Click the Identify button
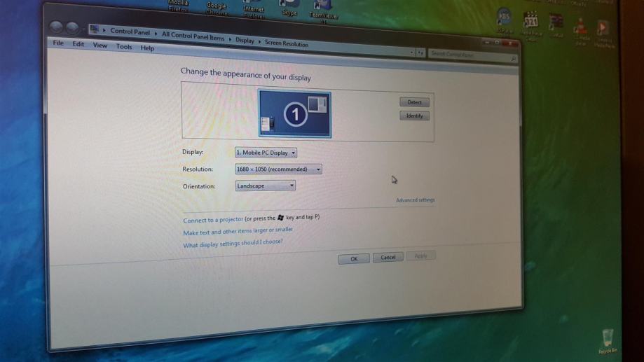Image resolution: width=644 pixels, height=362 pixels. tap(414, 116)
